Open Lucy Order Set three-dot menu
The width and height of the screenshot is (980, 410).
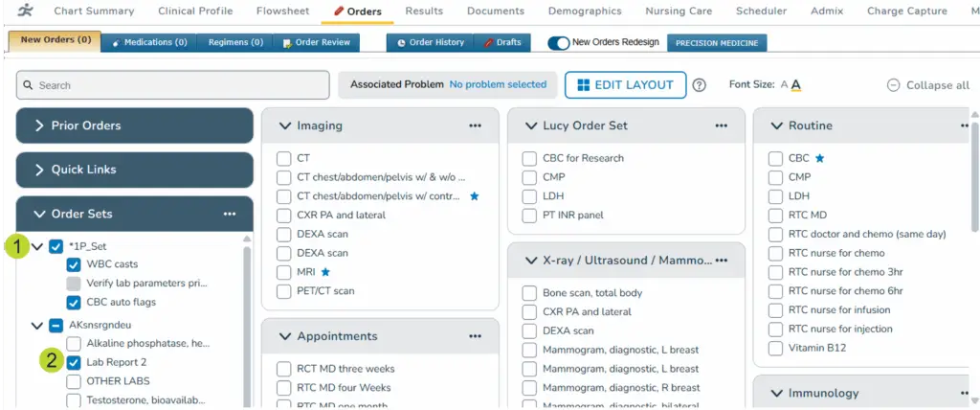click(x=721, y=125)
